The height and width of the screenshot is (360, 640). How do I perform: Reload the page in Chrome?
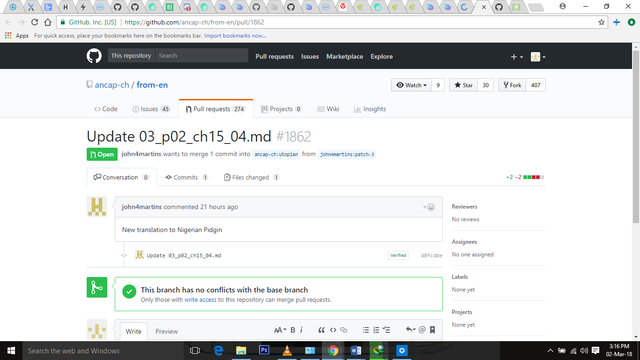click(x=35, y=22)
